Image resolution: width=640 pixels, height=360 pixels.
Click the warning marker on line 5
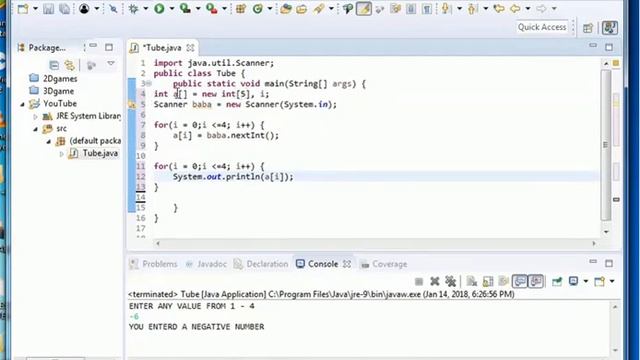(132, 105)
